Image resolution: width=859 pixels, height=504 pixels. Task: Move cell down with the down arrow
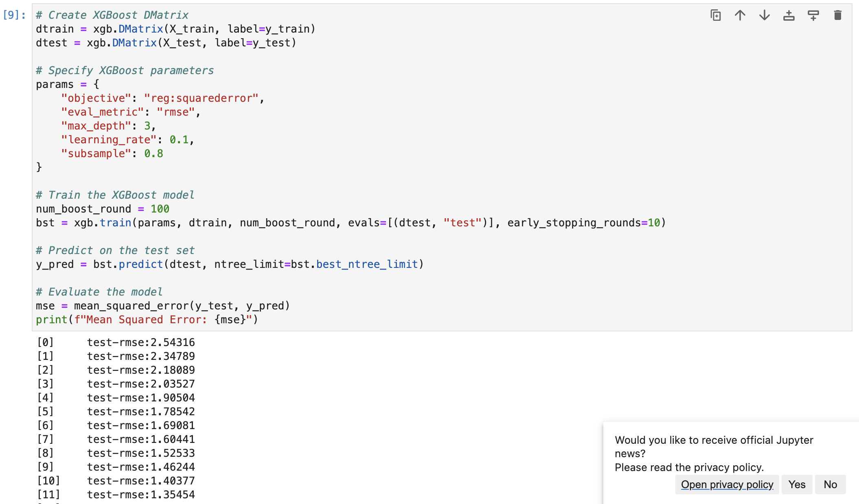click(x=765, y=15)
